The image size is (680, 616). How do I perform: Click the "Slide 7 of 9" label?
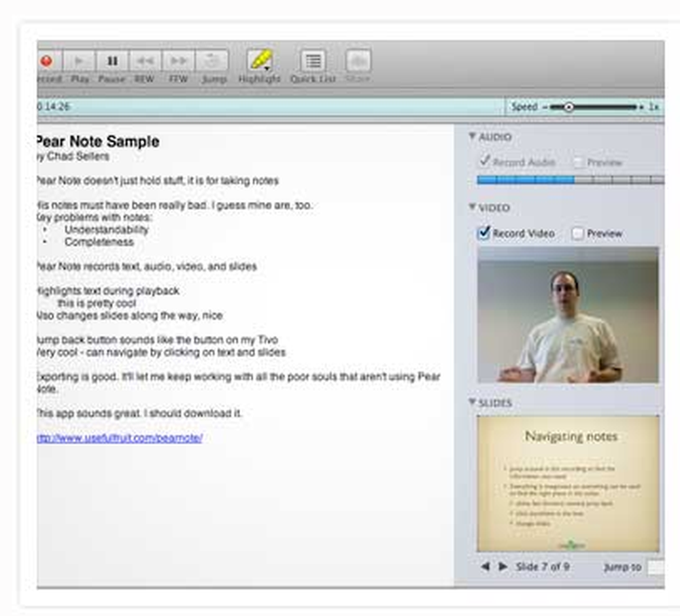(x=543, y=566)
